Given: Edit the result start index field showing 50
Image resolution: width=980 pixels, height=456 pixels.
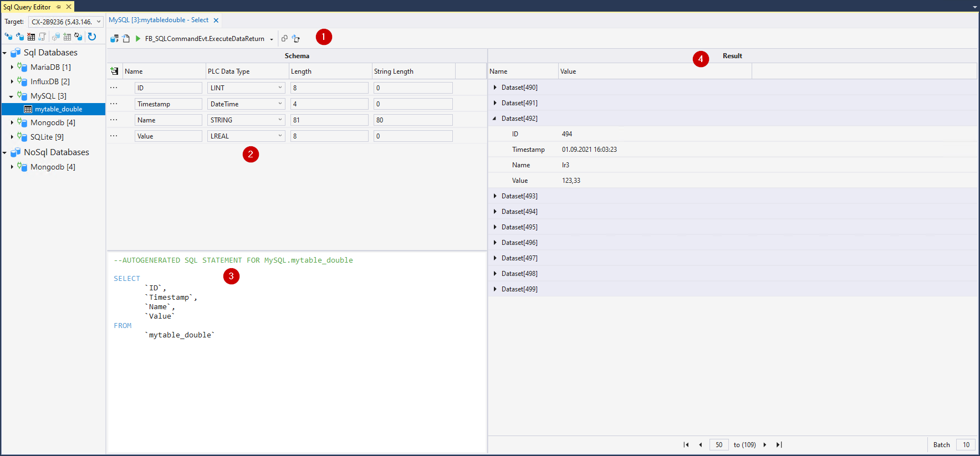Looking at the screenshot, I should pyautogui.click(x=719, y=444).
